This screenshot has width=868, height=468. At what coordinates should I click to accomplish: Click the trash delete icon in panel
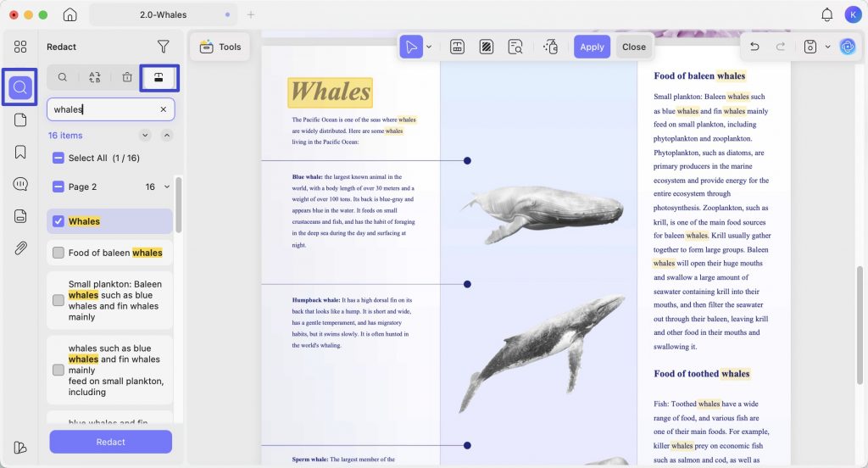pos(127,77)
